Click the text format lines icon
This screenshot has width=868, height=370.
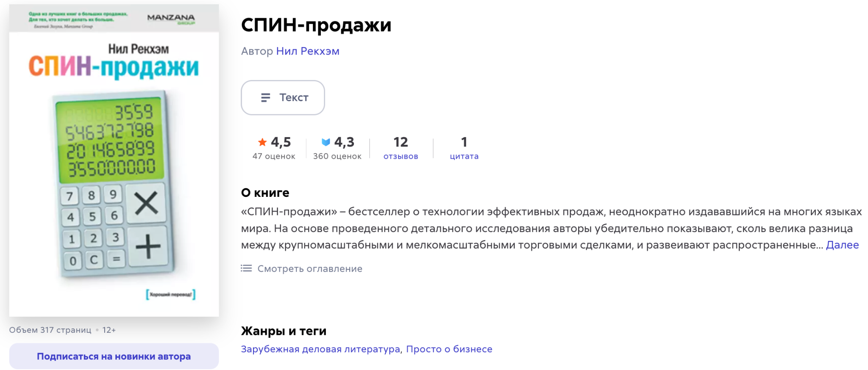tap(266, 98)
